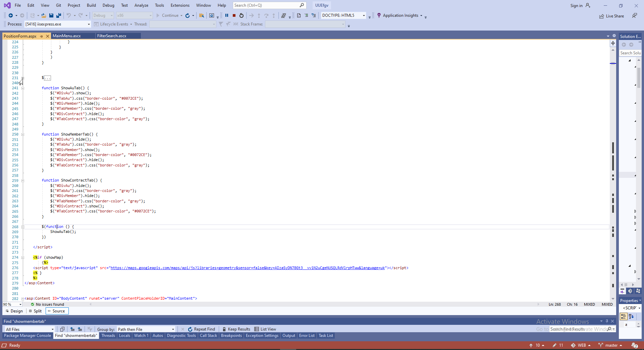
Task: Click the copy icon in Find results toolbar
Action: [x=62, y=329]
